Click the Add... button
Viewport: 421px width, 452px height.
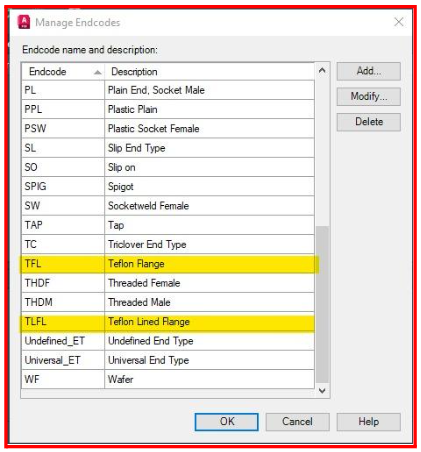(x=369, y=71)
